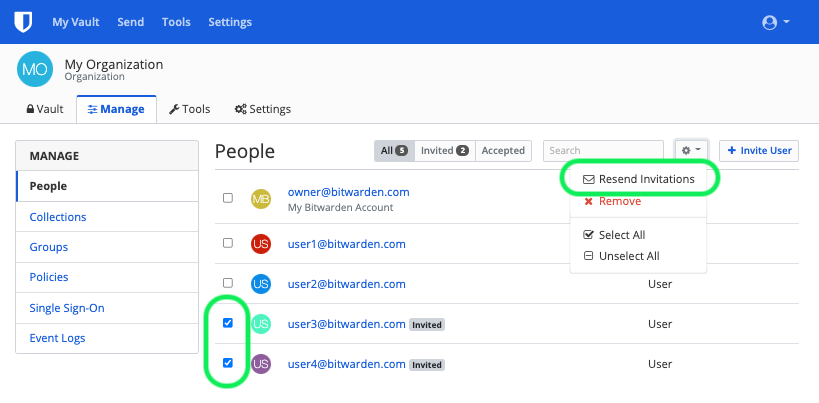Check the owner@bitwarden.com checkbox

(228, 198)
